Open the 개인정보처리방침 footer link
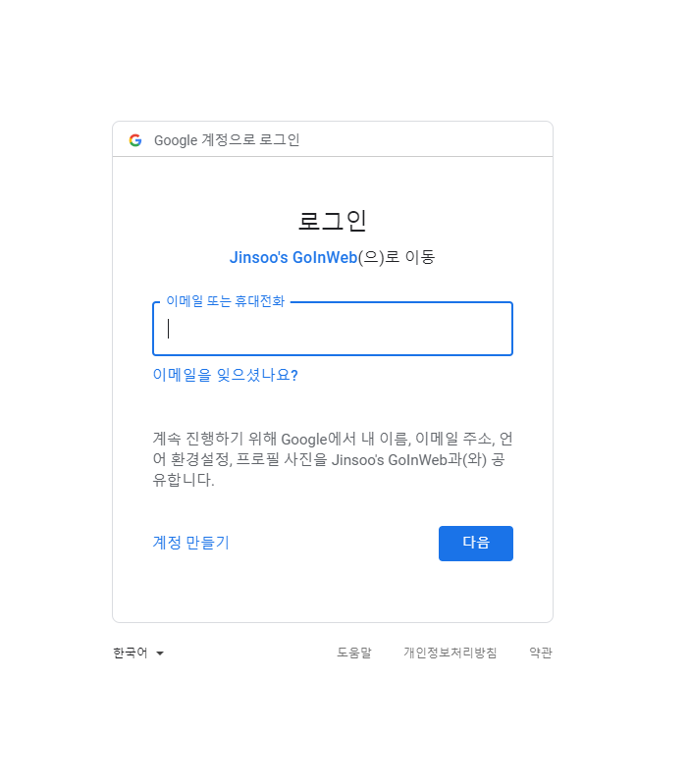This screenshot has height=784, width=689. coord(450,653)
